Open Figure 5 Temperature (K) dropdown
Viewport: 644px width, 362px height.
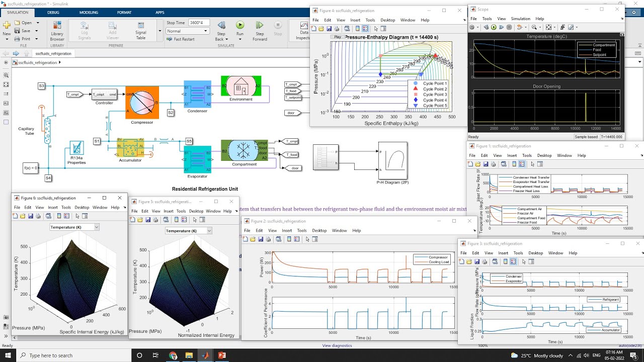pyautogui.click(x=189, y=231)
